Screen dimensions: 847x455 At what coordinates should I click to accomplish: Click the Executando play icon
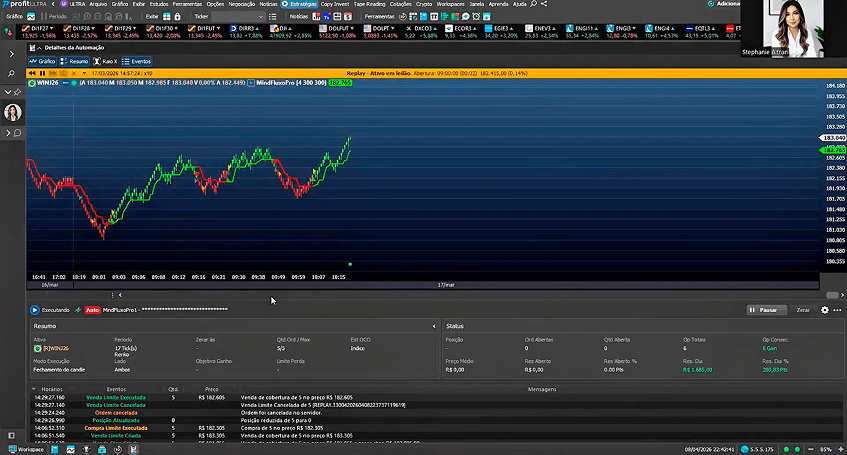coord(35,310)
